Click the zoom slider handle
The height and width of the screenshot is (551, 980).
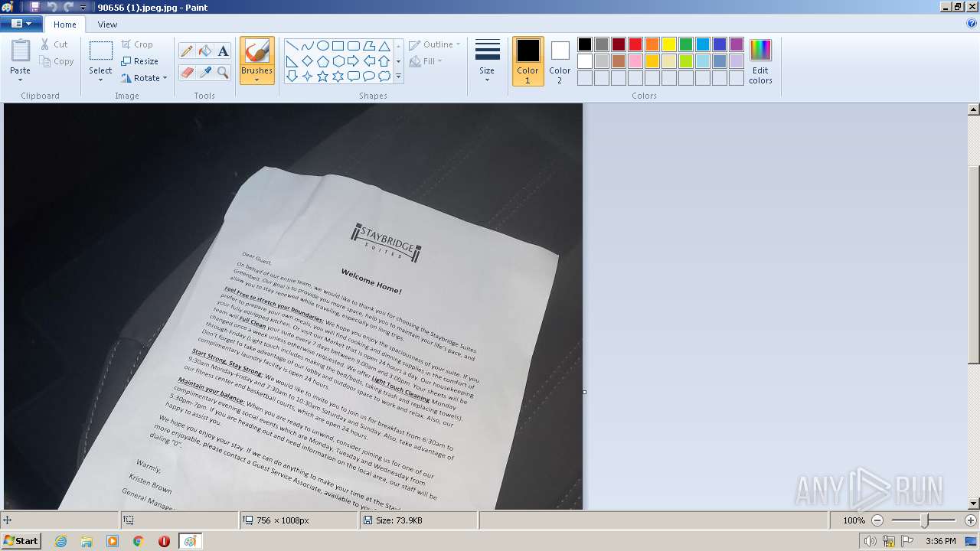tap(924, 520)
